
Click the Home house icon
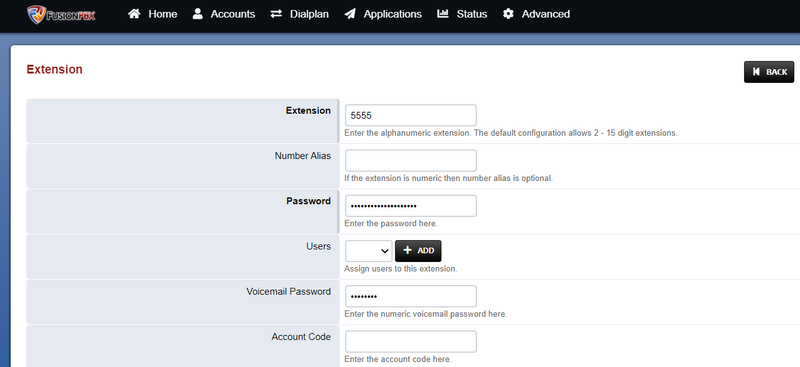(134, 14)
